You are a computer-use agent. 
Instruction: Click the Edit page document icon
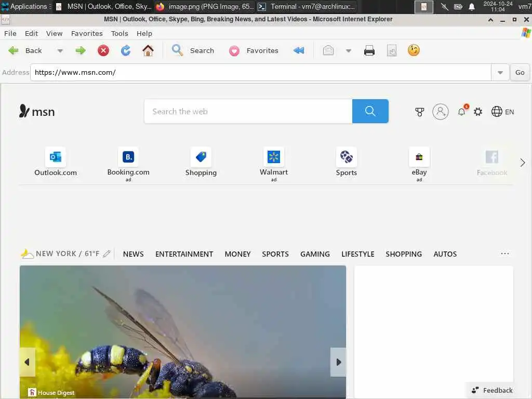tap(392, 50)
